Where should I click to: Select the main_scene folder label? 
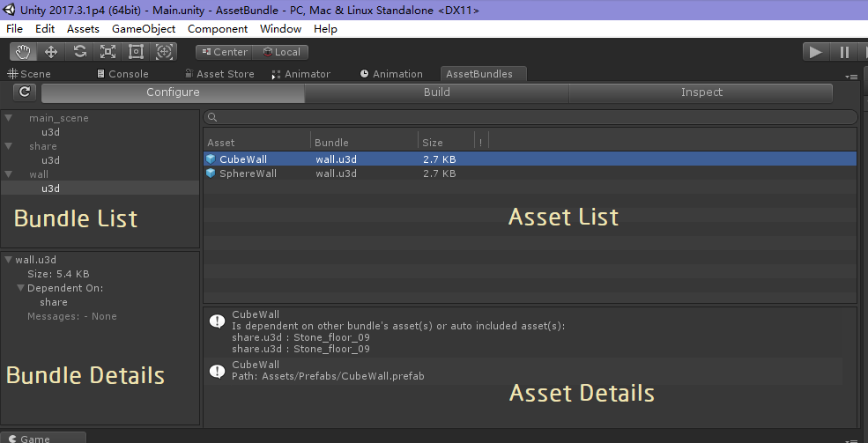tap(59, 118)
